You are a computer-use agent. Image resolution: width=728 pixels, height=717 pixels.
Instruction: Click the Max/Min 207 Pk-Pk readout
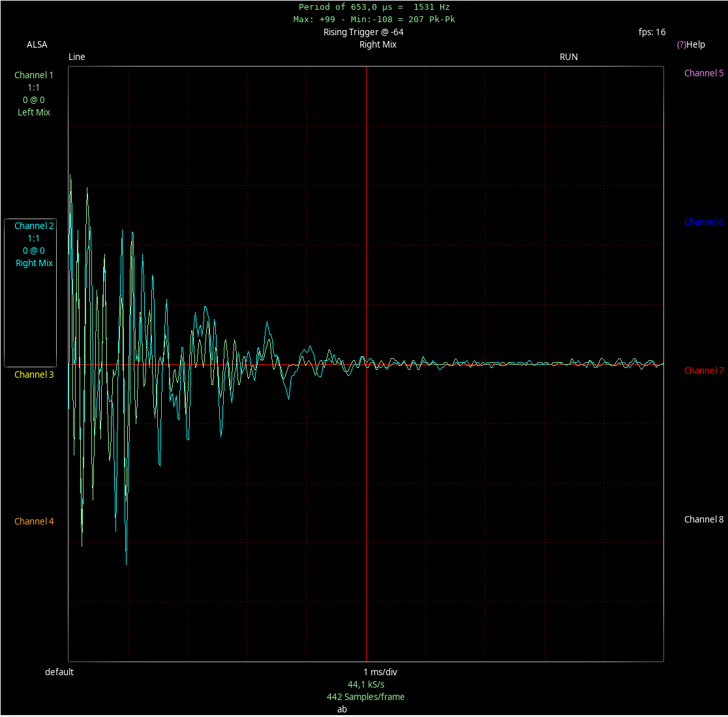pos(374,20)
